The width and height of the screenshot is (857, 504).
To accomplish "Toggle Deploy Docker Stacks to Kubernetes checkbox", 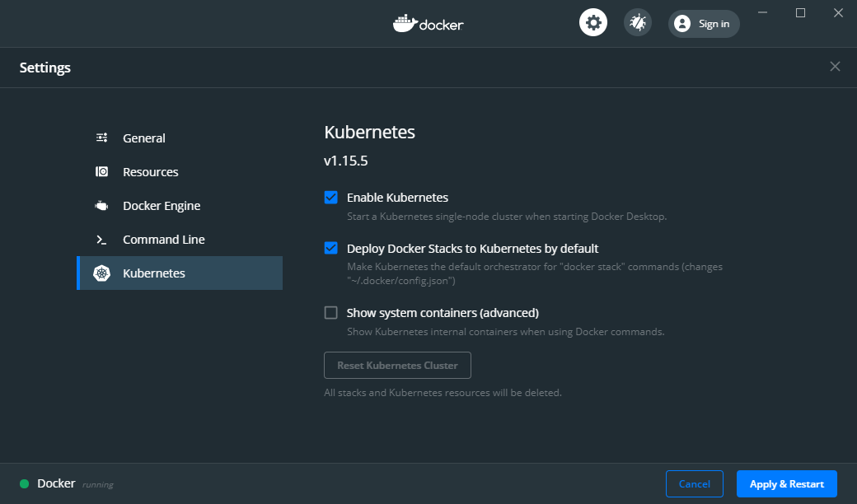I will point(330,248).
